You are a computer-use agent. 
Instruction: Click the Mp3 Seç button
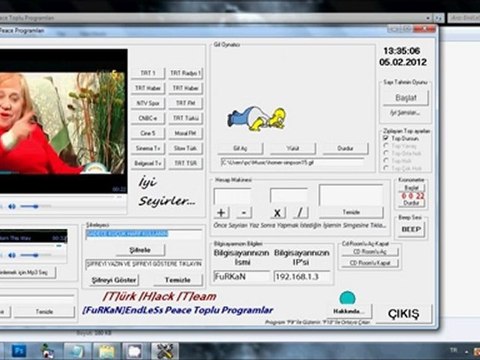click(27, 272)
